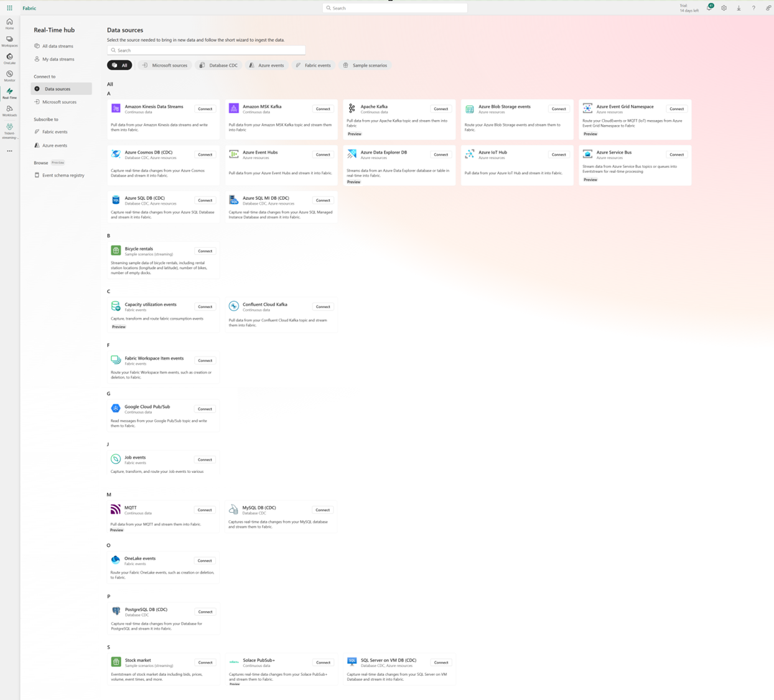Click the Google Cloud Pub/Sub icon

(x=116, y=409)
